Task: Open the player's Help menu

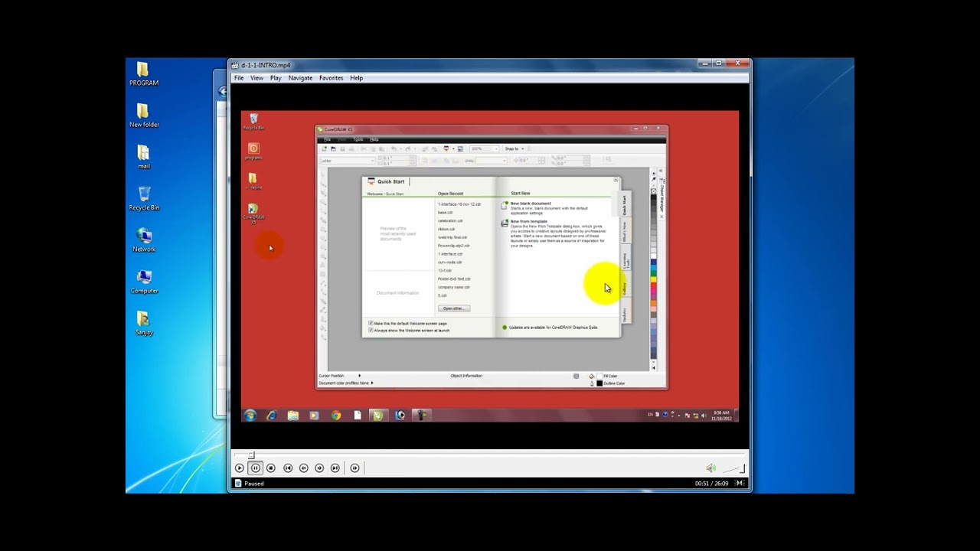Action: pos(357,78)
